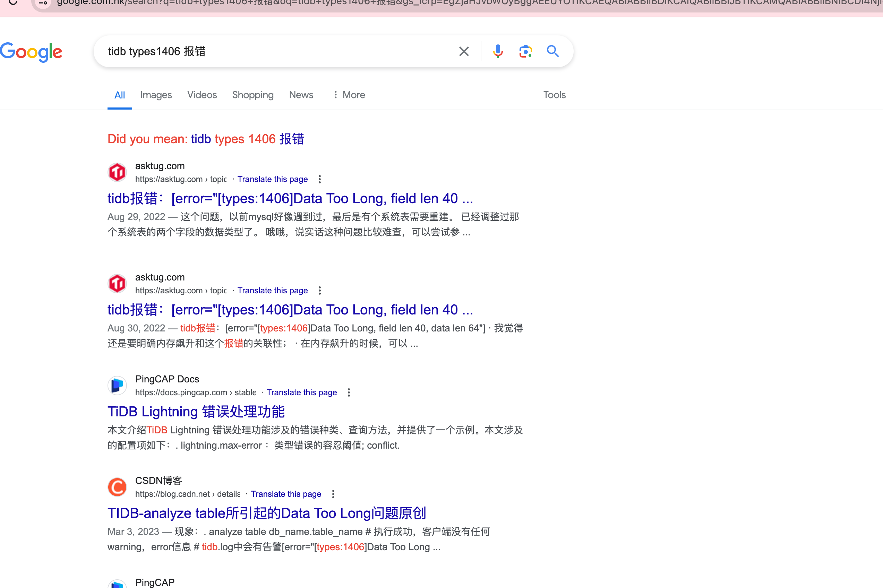The height and width of the screenshot is (588, 883).
Task: Open site settings icon in address bar
Action: (x=43, y=2)
